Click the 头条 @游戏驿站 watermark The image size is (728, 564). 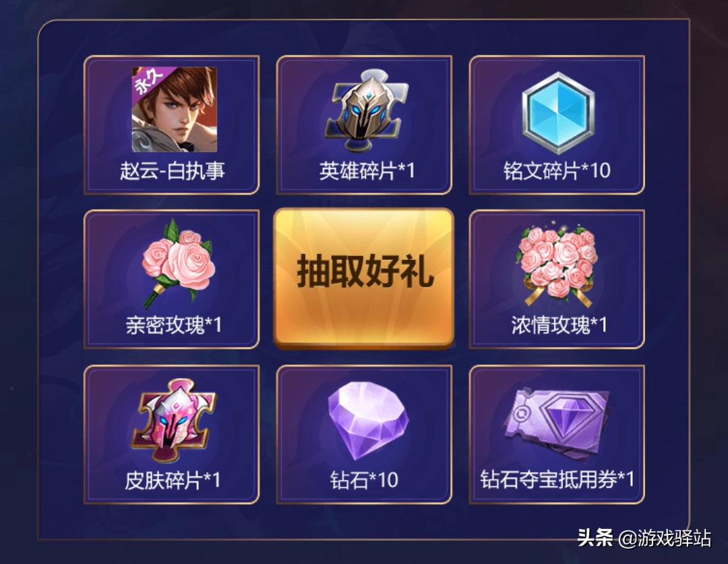644,538
